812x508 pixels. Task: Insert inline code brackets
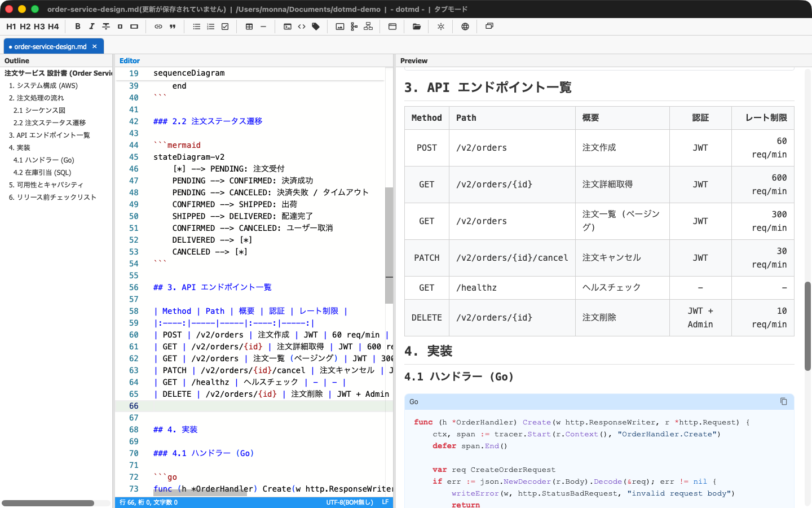302,27
